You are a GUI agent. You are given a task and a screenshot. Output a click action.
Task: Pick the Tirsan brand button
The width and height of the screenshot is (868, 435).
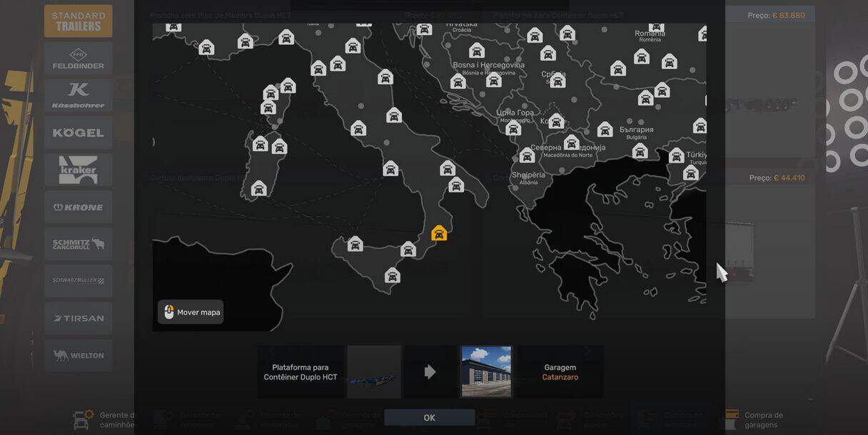coord(78,318)
